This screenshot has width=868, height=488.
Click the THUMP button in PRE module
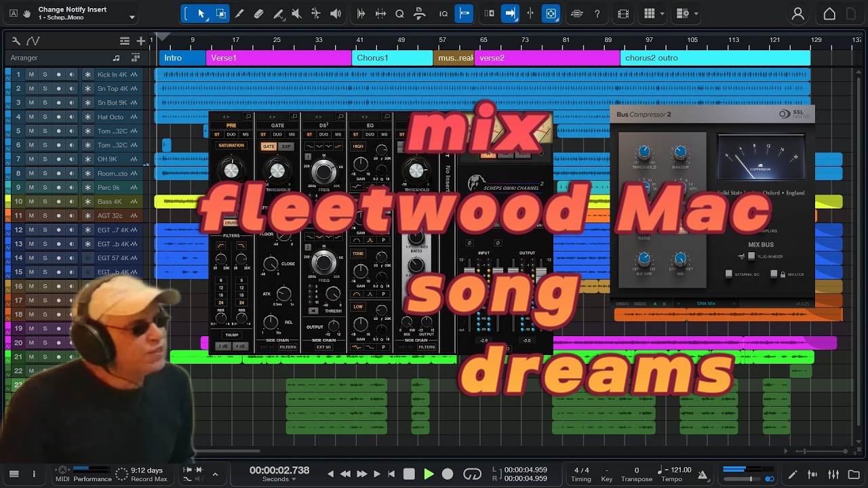pos(231,335)
